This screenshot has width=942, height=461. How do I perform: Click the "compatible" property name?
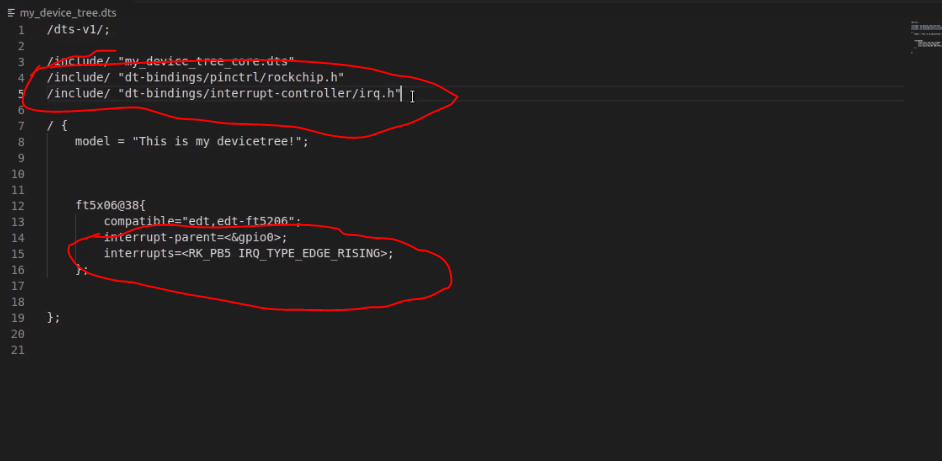tap(139, 222)
